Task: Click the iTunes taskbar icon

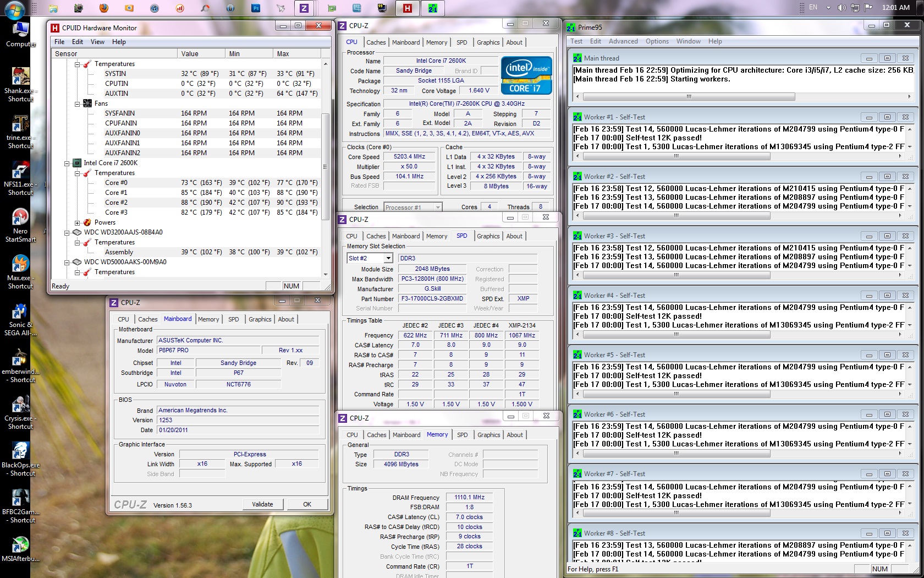Action: (x=155, y=8)
